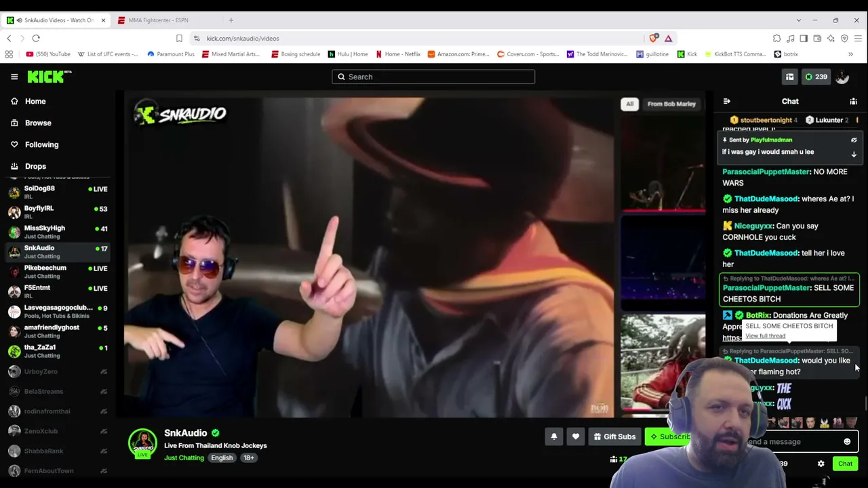
Task: Open the browser main menu
Action: (x=858, y=39)
